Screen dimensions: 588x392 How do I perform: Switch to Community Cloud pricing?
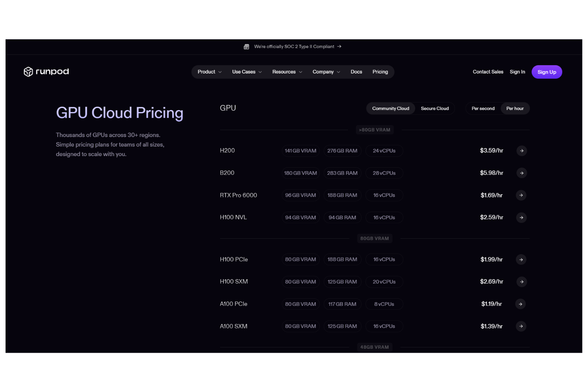pos(391,109)
